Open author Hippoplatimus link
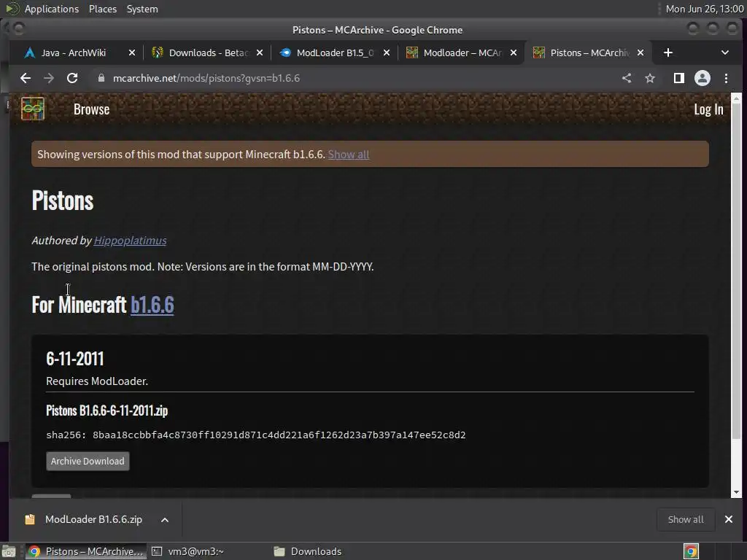The width and height of the screenshot is (747, 560). [130, 241]
